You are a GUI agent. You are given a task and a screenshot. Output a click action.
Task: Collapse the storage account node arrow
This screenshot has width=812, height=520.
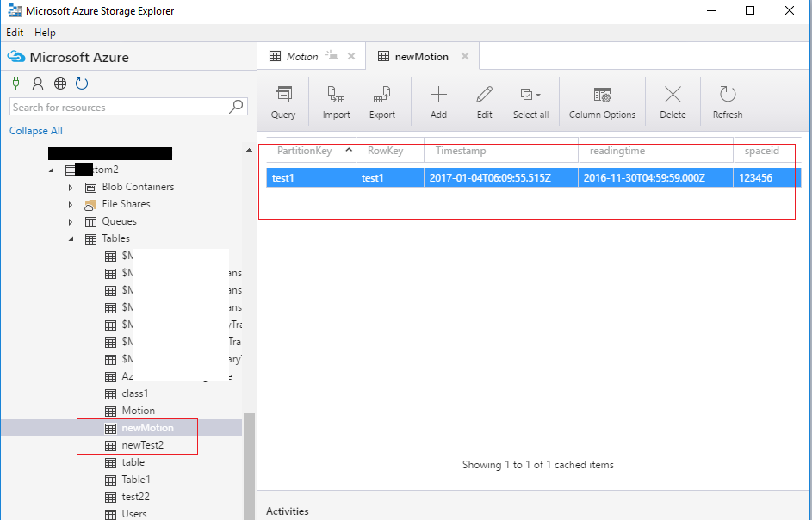click(x=52, y=170)
